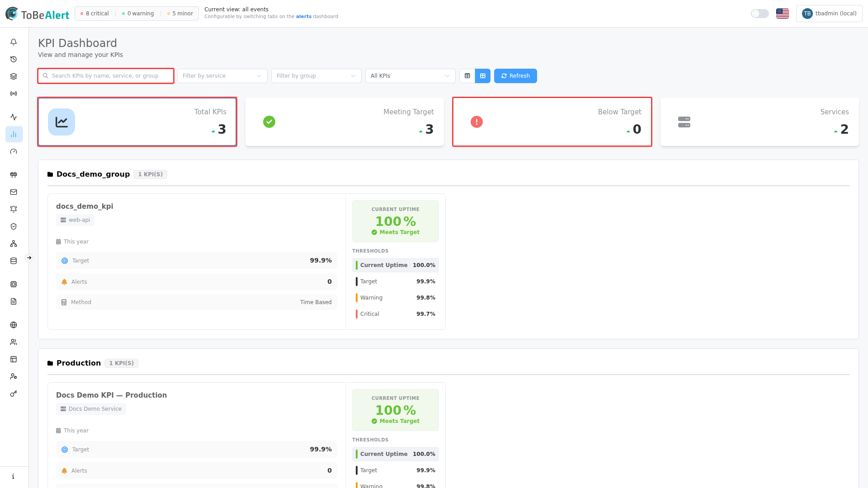The image size is (868, 488).
Task: Open the envelope mail icon in sidebar
Action: pos(14,192)
